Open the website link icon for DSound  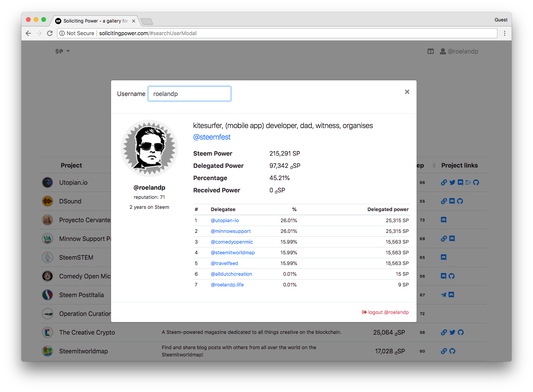pyautogui.click(x=444, y=201)
